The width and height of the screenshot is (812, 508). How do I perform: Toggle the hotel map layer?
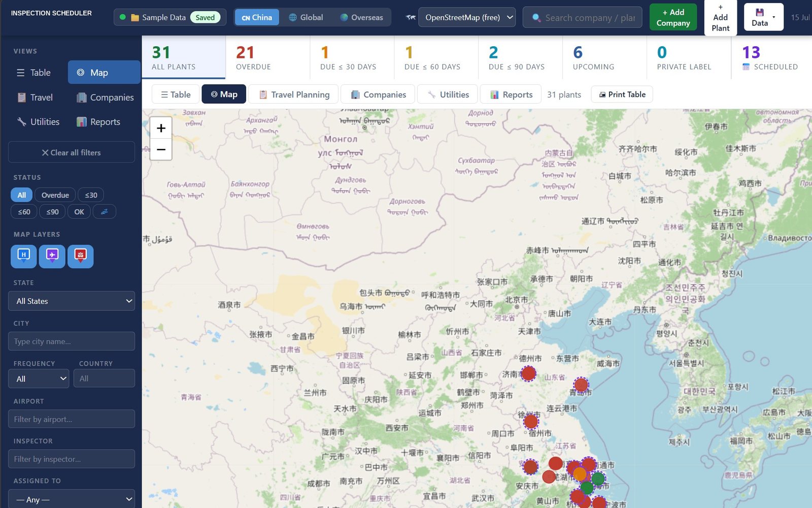23,256
